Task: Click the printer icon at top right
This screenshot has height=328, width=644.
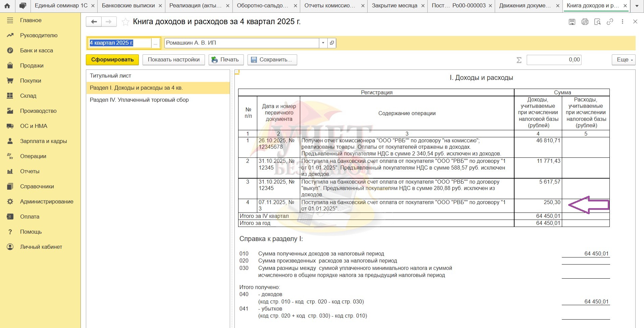Action: tap(585, 22)
